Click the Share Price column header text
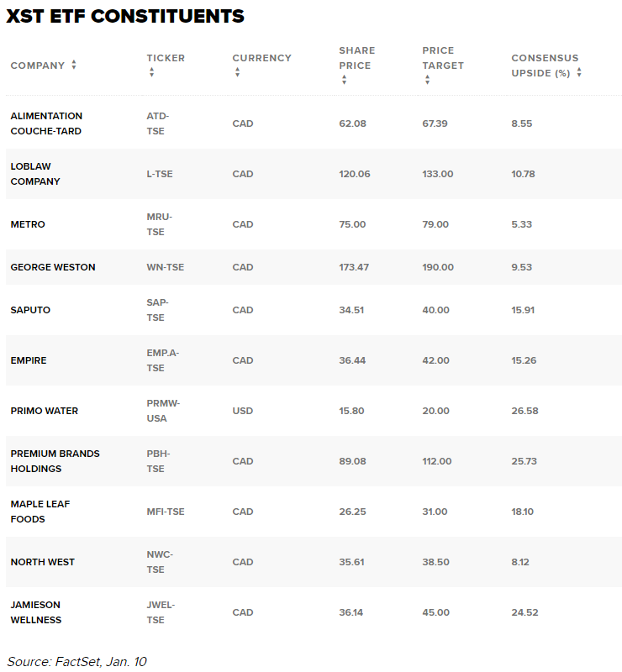The height and width of the screenshot is (672, 622). point(356,58)
